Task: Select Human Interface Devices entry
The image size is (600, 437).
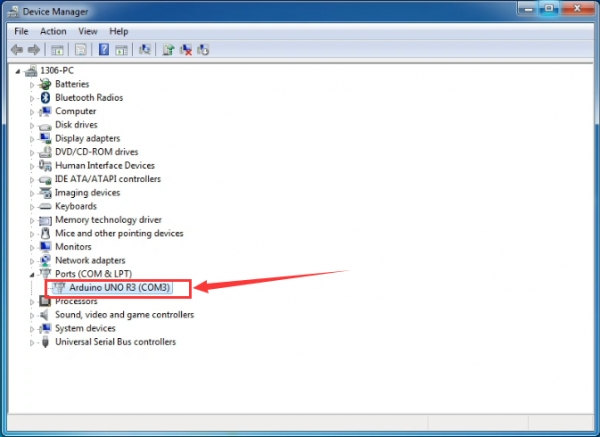Action: (x=104, y=166)
